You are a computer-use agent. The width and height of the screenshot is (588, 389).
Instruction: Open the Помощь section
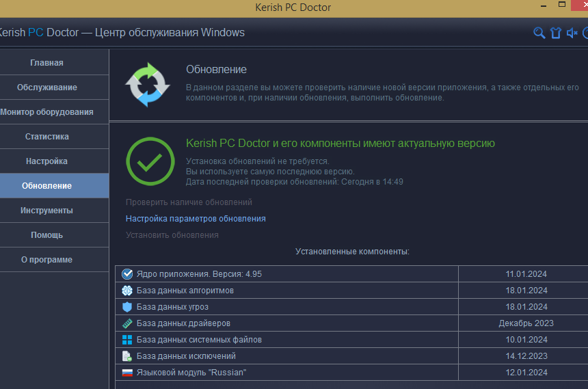55,235
